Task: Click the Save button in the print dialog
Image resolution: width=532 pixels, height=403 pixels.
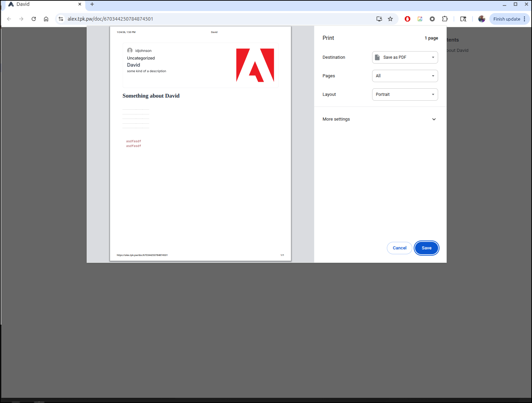Action: (x=426, y=248)
